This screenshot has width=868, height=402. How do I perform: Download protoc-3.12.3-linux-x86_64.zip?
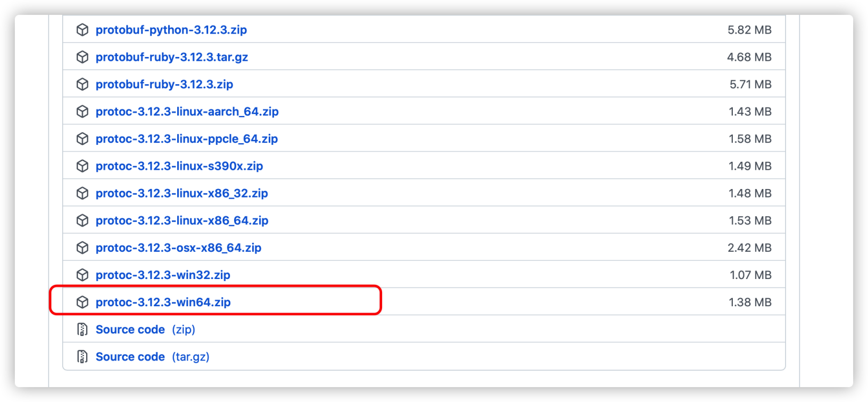182,220
